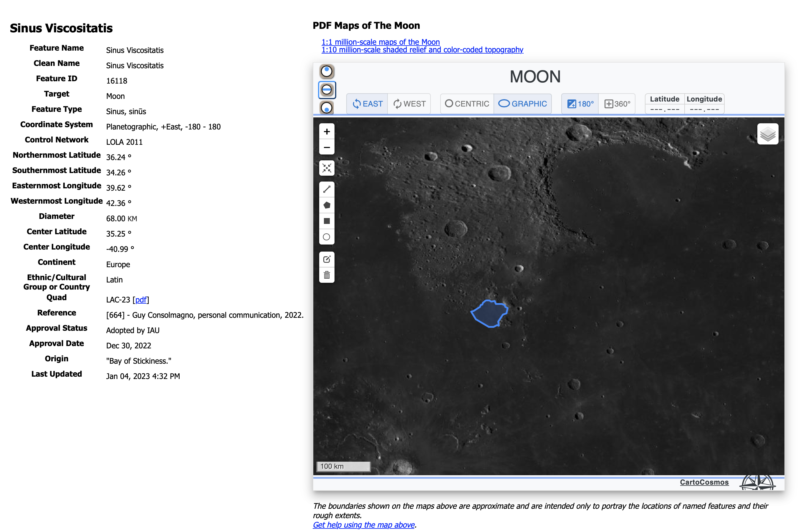Screen dimensions: 798x532
Task: Click the Target value Moon
Action: pos(115,96)
